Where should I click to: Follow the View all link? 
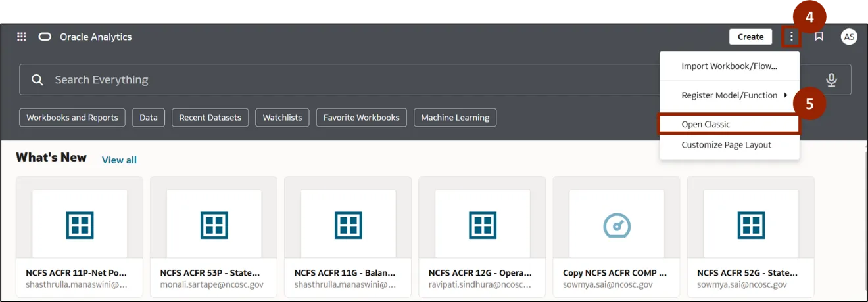119,160
